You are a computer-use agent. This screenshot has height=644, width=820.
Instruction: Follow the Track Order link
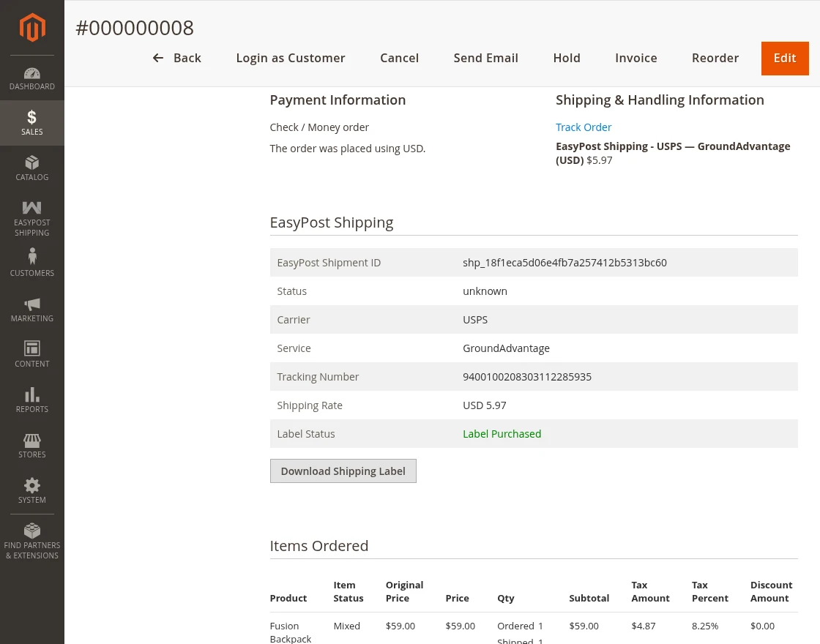pos(583,127)
